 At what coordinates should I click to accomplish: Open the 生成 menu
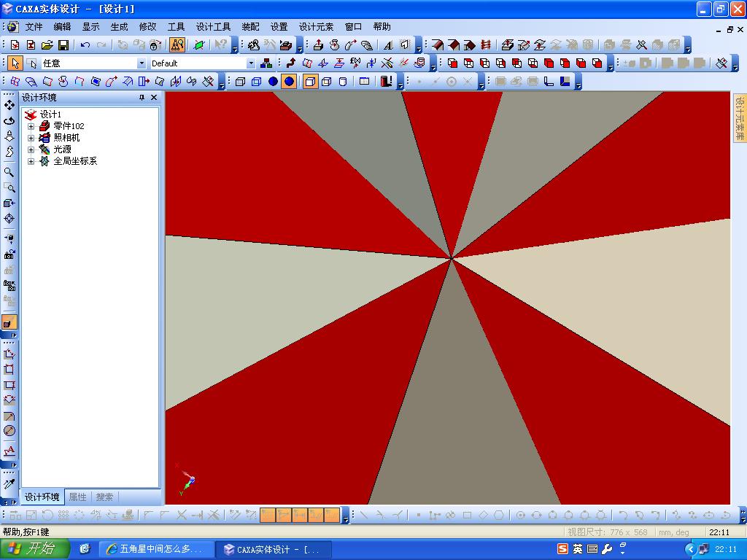(x=119, y=27)
